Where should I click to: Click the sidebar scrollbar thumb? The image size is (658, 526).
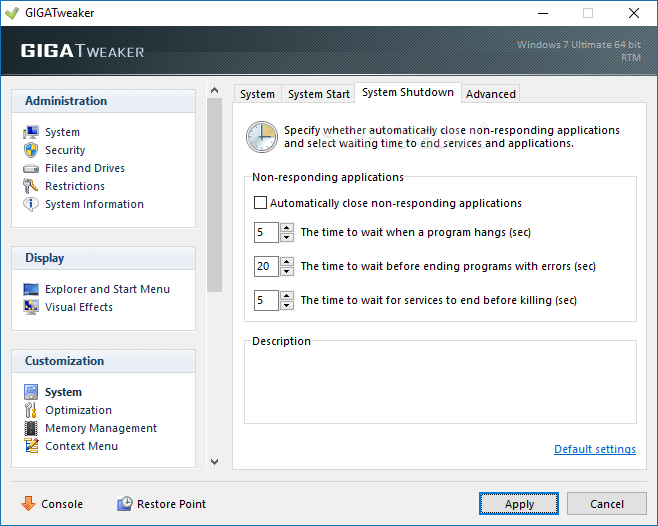214,194
